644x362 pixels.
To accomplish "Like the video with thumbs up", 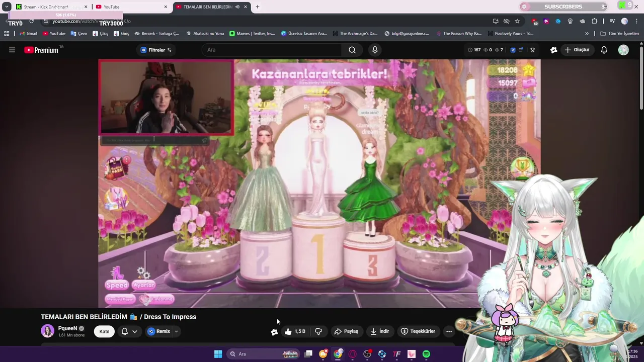I will [x=295, y=331].
